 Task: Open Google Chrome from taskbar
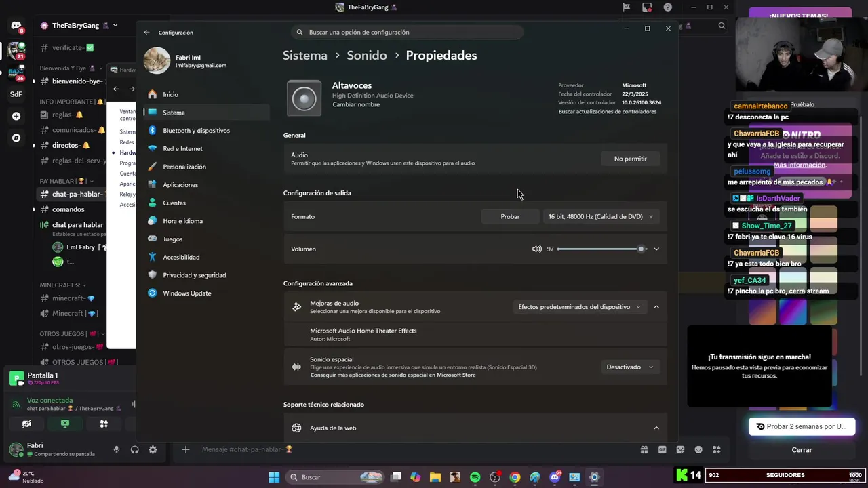[x=515, y=477]
